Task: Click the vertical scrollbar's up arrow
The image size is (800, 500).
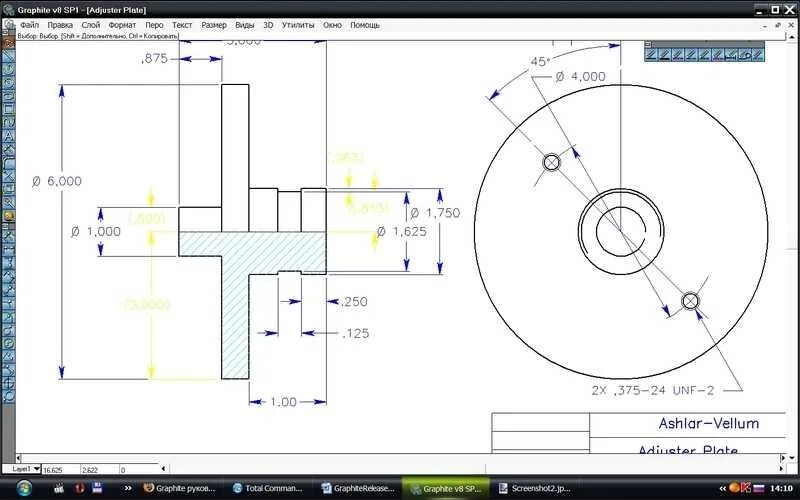Action: point(792,39)
